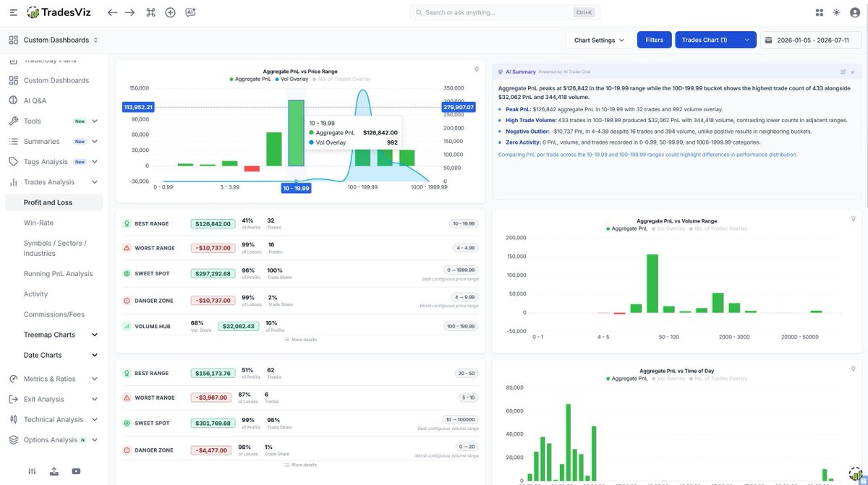868x485 pixels.
Task: Close the AI Summary panel
Action: (852, 72)
